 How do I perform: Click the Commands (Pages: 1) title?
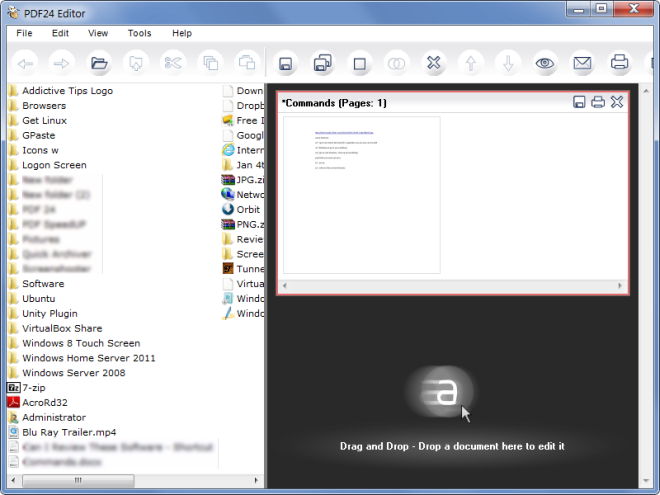point(334,103)
